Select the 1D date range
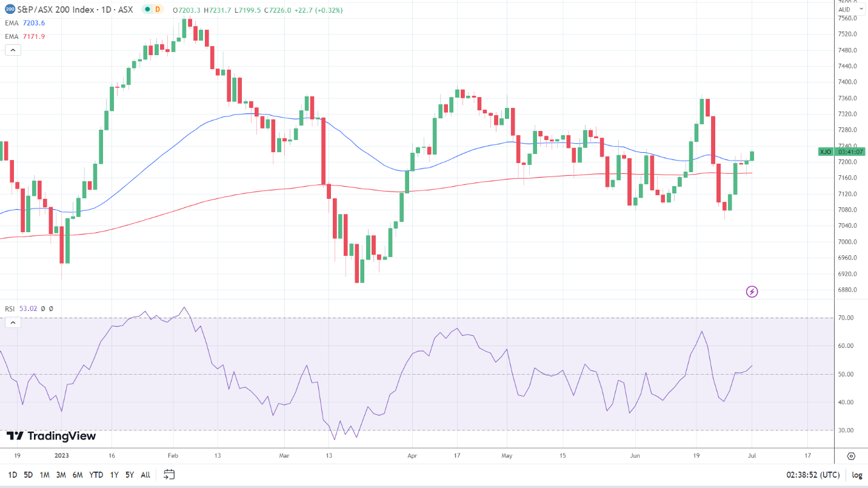868x488 pixels. (x=12, y=475)
